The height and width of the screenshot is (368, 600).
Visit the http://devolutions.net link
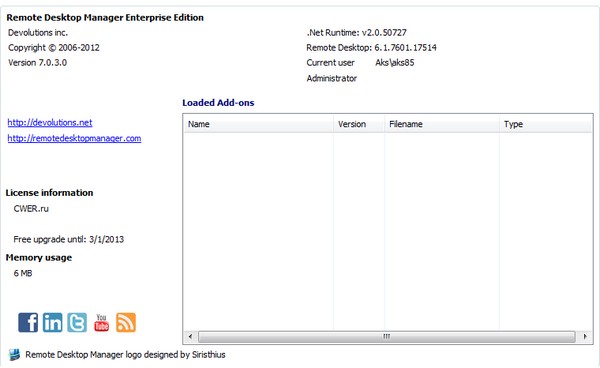[50, 122]
